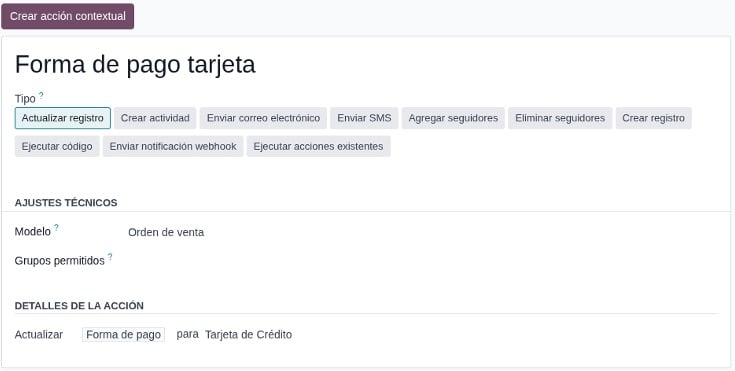Click the Modelo help question mark icon
735x371 pixels.
tap(56, 227)
